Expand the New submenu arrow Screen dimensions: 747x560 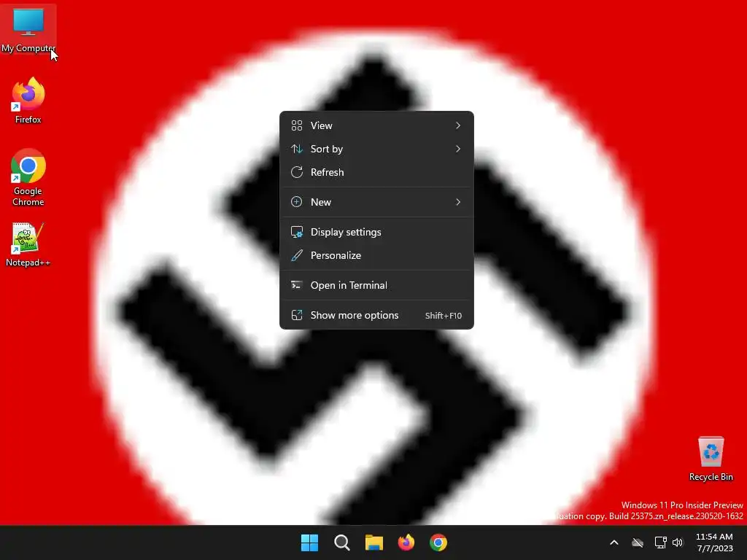click(x=458, y=202)
